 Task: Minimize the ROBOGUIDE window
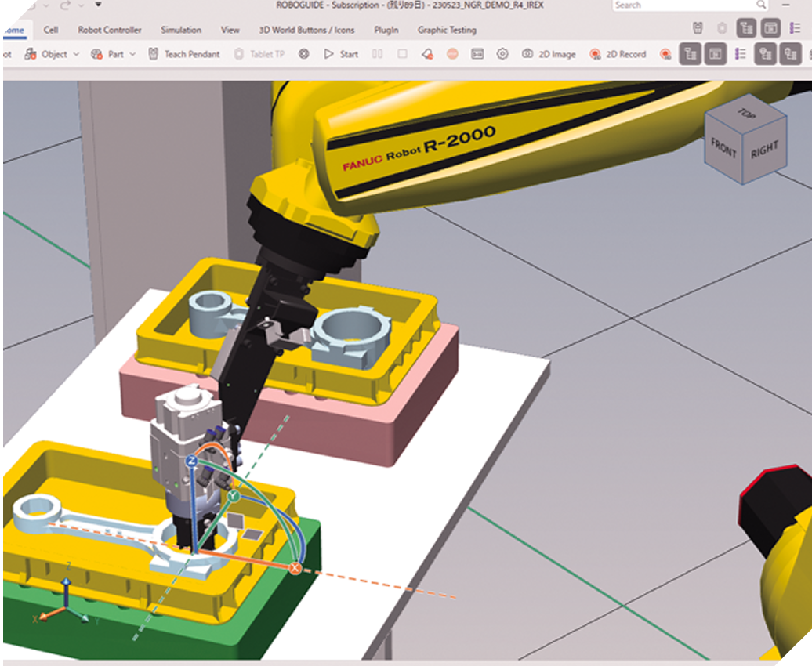pos(786,5)
